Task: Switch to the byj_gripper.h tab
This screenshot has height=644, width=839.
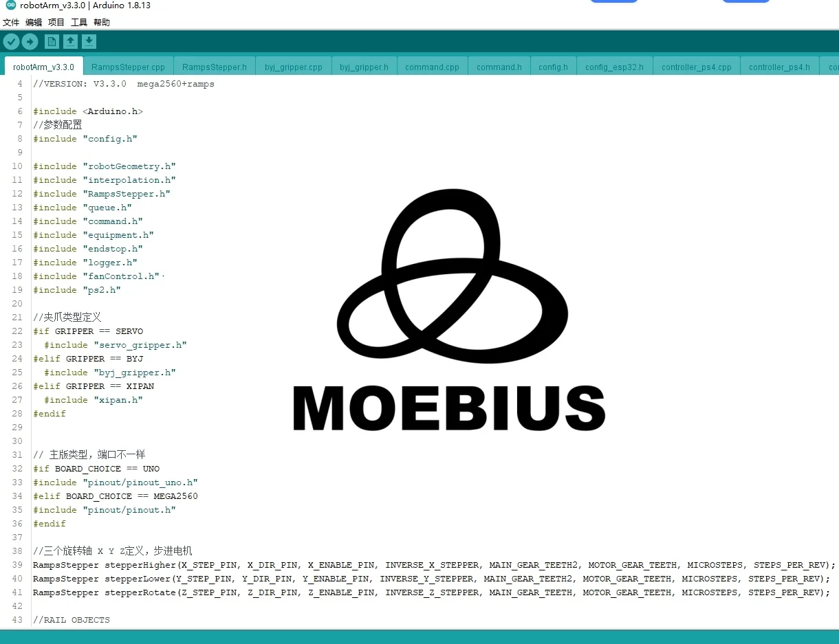Action: 364,67
